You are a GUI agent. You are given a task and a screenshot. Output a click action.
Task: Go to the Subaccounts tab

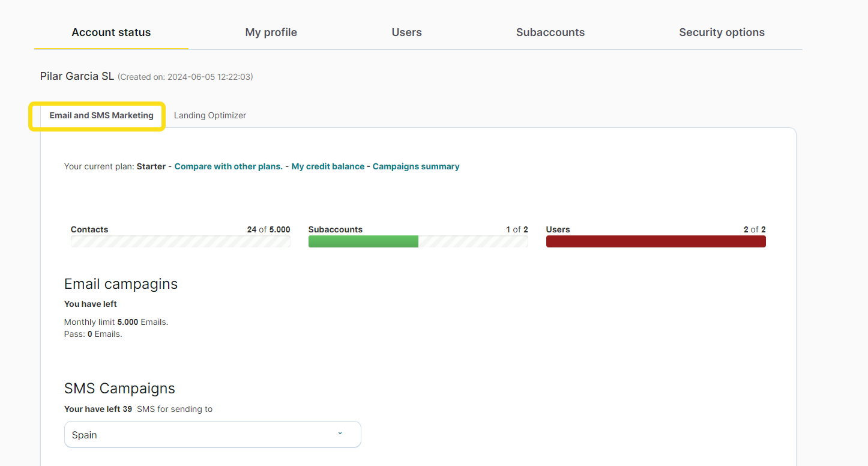coord(550,32)
